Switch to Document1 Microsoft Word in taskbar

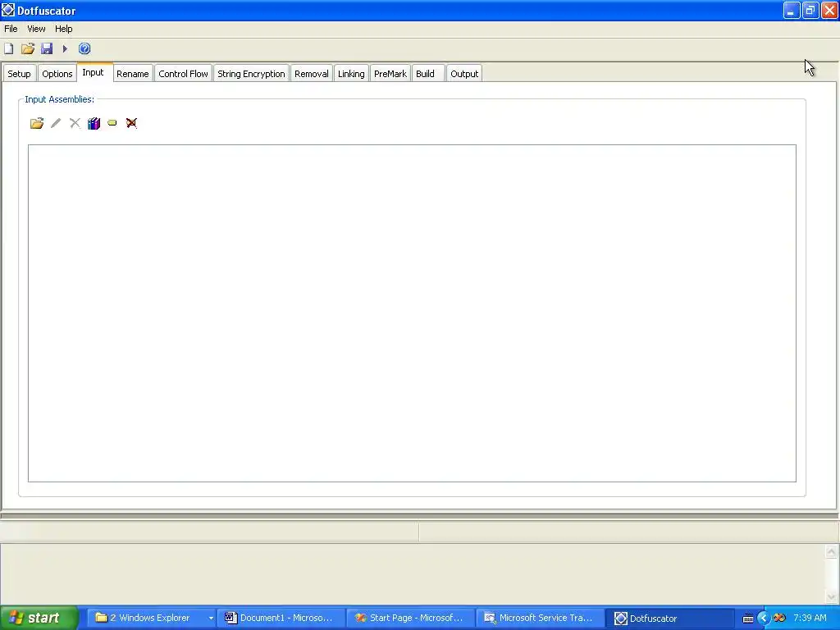281,619
